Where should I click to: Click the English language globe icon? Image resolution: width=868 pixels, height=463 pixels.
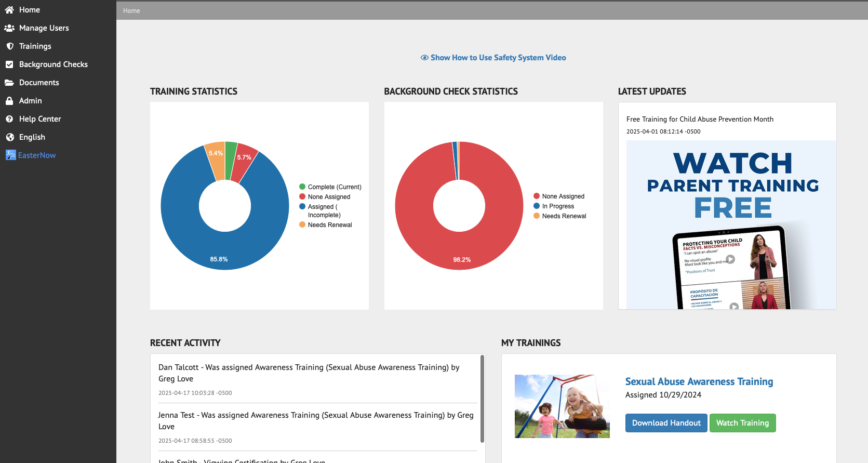pos(9,137)
